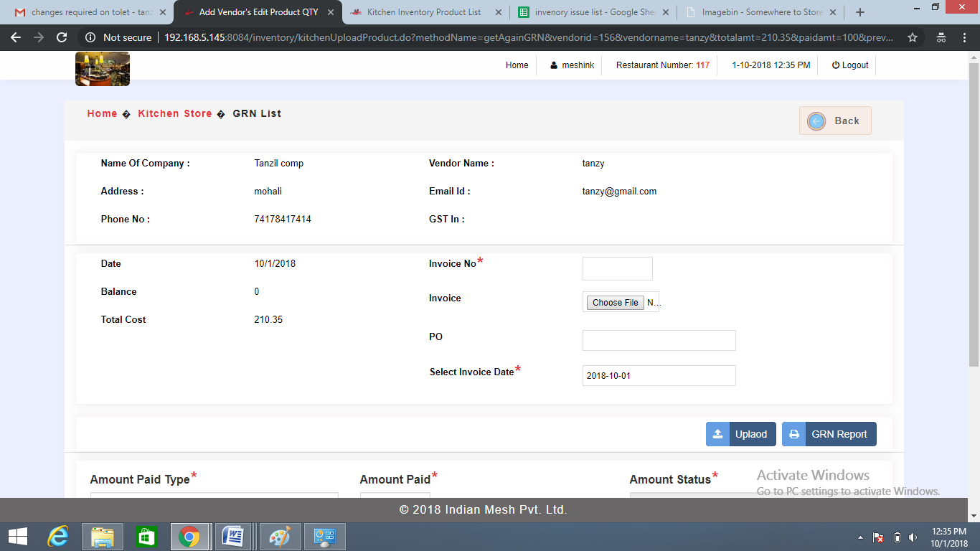Open Paint from the taskbar

280,537
